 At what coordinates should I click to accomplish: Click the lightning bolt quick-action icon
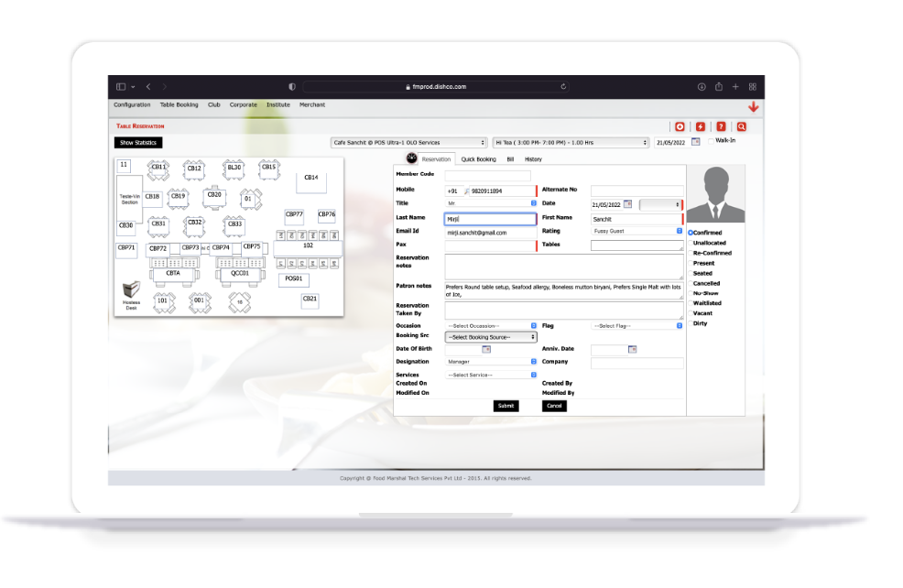point(701,126)
